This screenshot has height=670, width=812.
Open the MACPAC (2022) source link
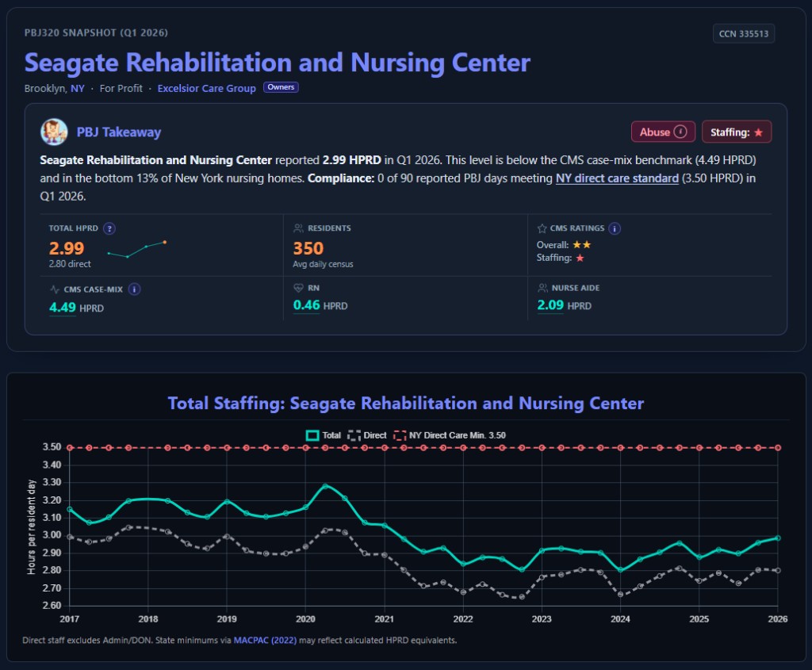265,640
